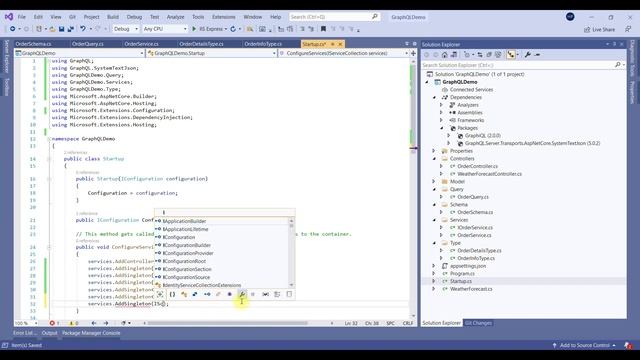This screenshot has width=640, height=360.
Task: Click the Visual Studio logo icon
Action: [9, 17]
